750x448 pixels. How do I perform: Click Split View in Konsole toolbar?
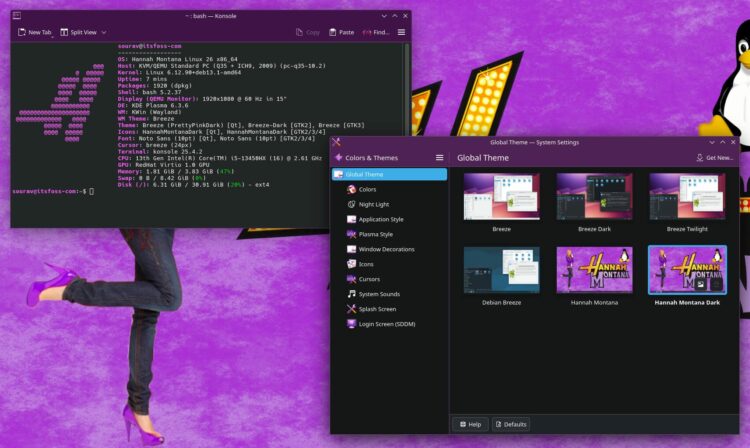click(78, 32)
